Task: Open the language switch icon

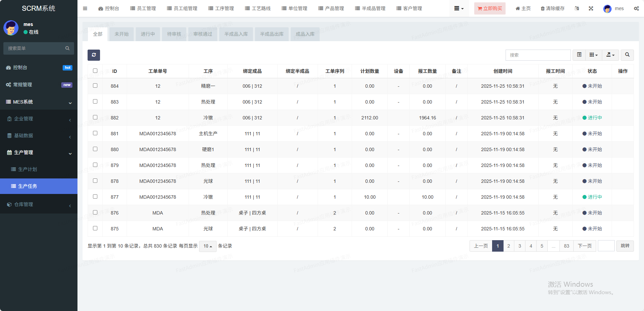Action: 577,8
